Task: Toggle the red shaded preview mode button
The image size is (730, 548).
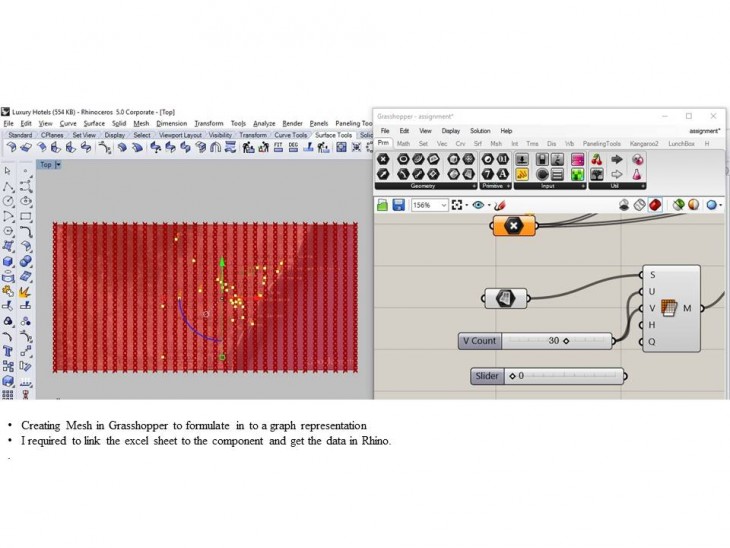Action: click(655, 205)
